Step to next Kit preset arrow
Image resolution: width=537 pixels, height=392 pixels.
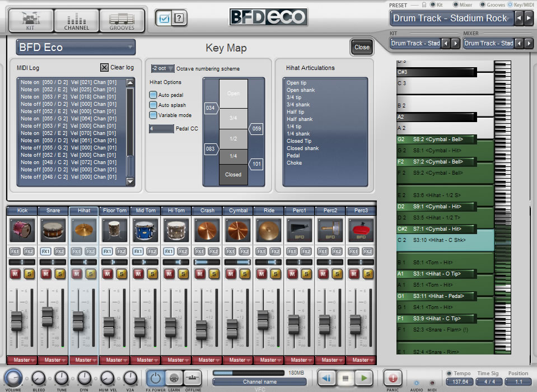pyautogui.click(x=455, y=44)
